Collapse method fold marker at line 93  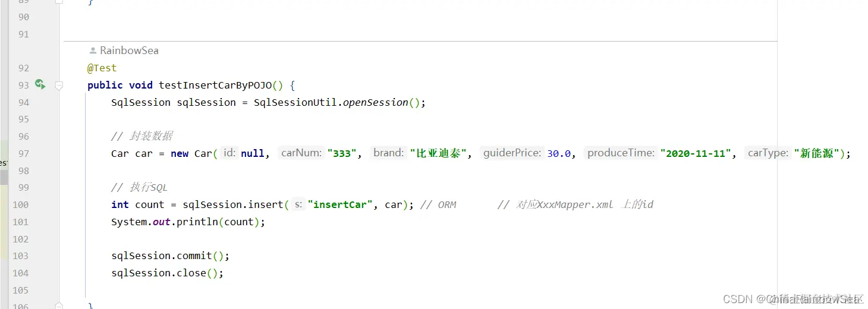coord(59,86)
